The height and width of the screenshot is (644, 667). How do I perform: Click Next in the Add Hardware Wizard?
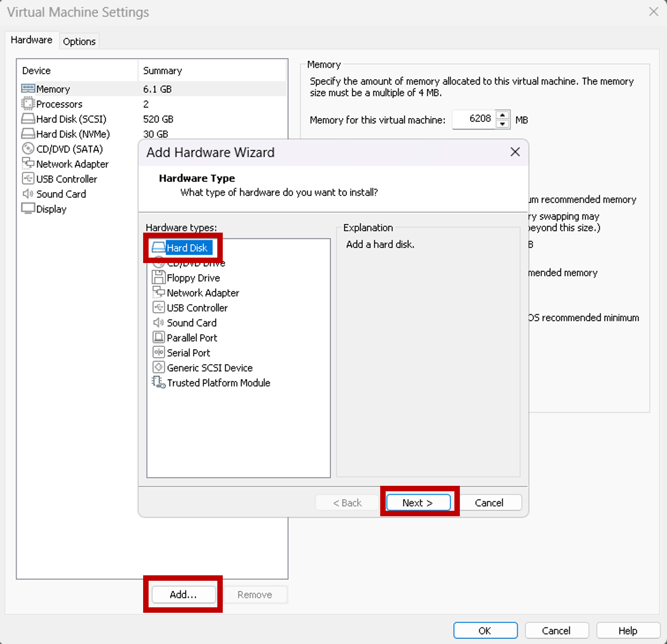(418, 502)
